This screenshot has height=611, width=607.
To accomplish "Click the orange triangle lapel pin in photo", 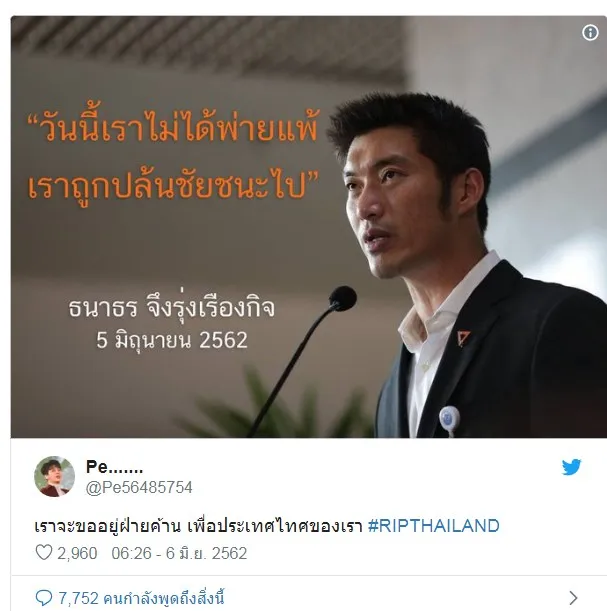I will click(x=463, y=338).
